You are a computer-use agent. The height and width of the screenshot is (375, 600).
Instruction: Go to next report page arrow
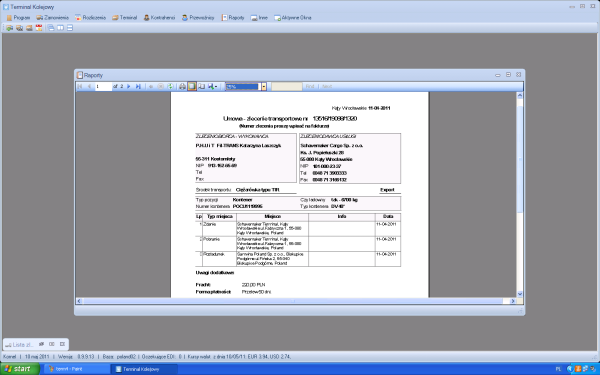129,86
